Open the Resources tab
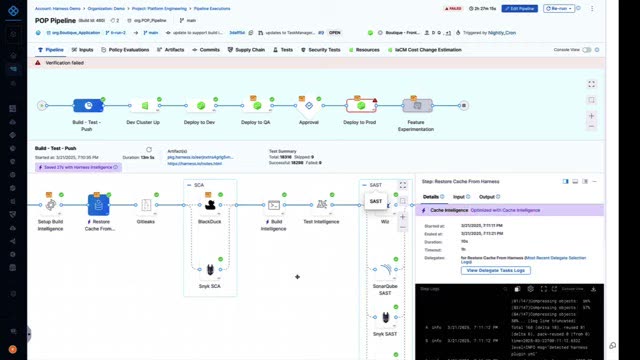640x360 pixels. pos(364,50)
